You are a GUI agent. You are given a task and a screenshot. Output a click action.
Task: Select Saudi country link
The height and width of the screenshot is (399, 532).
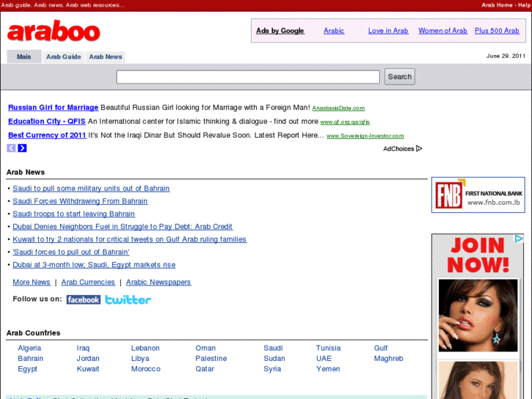point(273,348)
